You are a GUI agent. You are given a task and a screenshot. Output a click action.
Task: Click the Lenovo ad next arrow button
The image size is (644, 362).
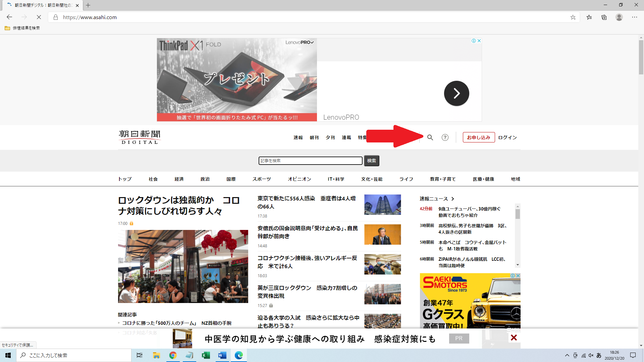pos(457,93)
